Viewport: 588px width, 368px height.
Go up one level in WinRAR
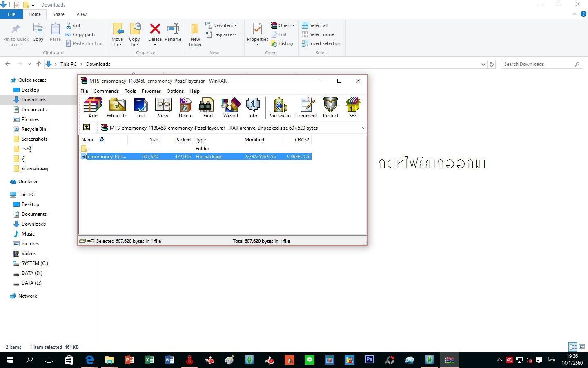click(x=87, y=128)
